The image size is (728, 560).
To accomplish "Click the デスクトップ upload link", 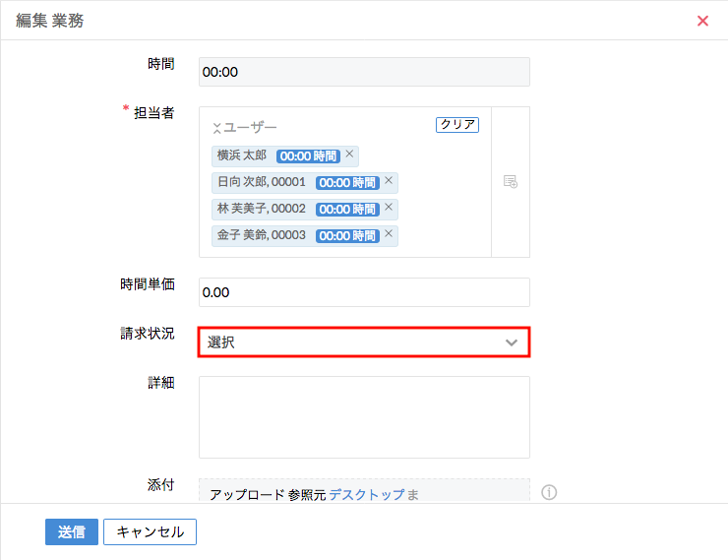I will pos(366,494).
